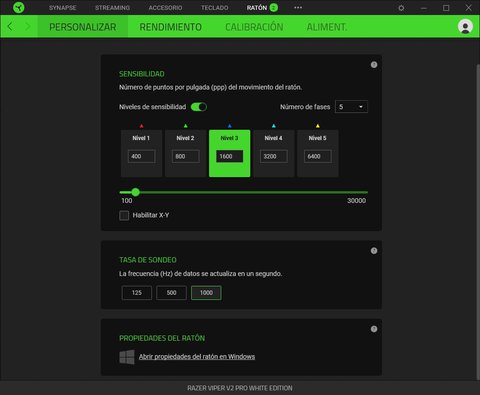Click green indicator above Nivel 2
480x395 pixels.
[x=185, y=126]
